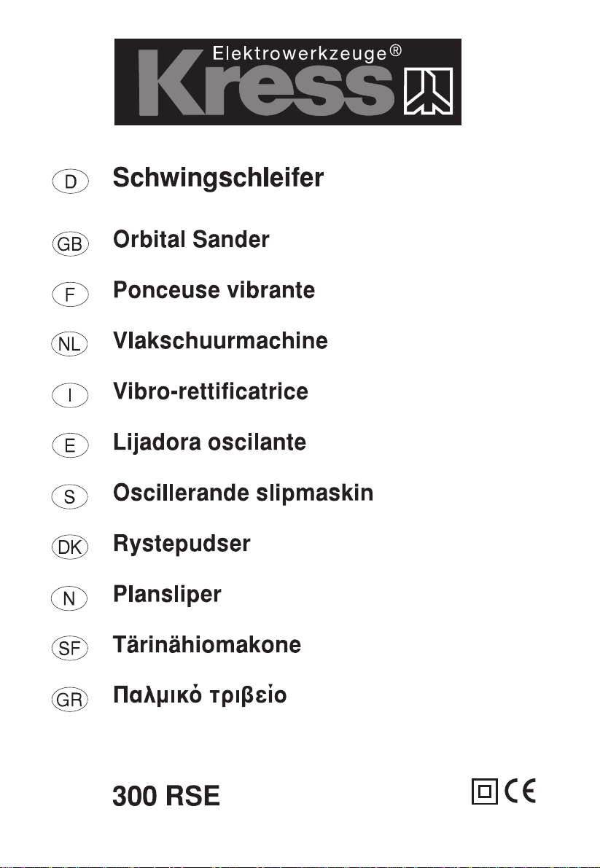
Task: Select the GR language oval badge
Action: tap(70, 700)
